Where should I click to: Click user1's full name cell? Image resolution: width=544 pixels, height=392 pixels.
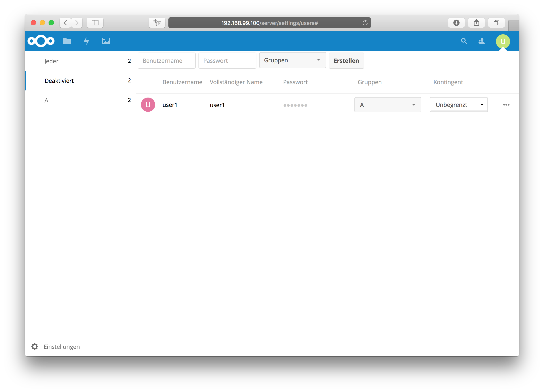217,105
